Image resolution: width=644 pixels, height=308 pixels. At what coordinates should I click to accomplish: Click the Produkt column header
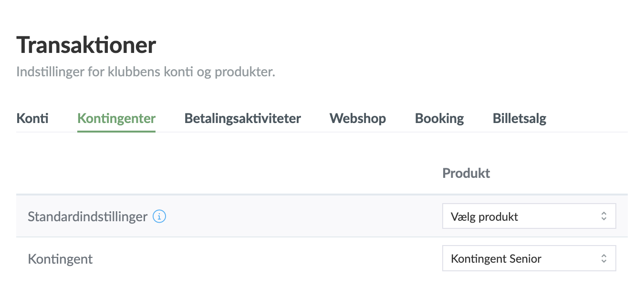466,173
